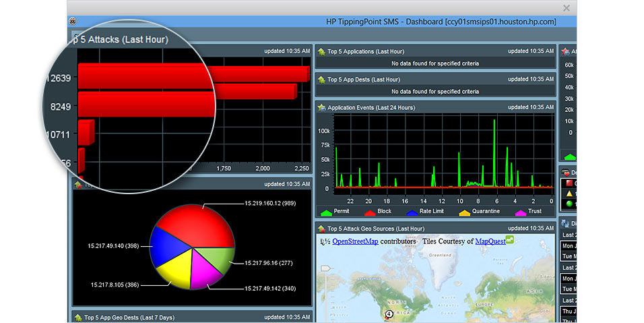The height and width of the screenshot is (323, 644).
Task: Click 'No data found' message under Top 5 Applications
Action: pyautogui.click(x=435, y=63)
